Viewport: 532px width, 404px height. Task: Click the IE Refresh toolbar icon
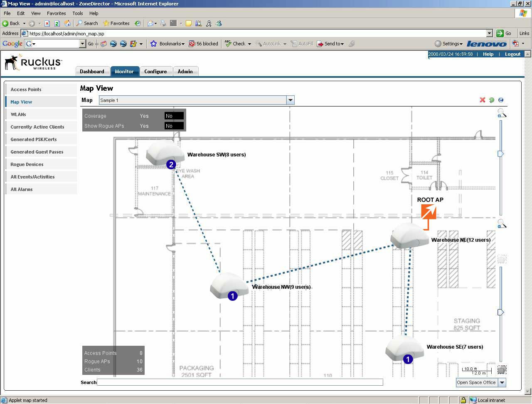(57, 23)
